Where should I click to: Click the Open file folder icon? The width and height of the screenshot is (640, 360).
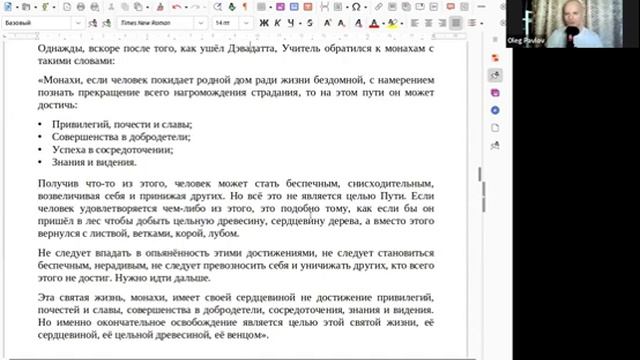click(26, 7)
